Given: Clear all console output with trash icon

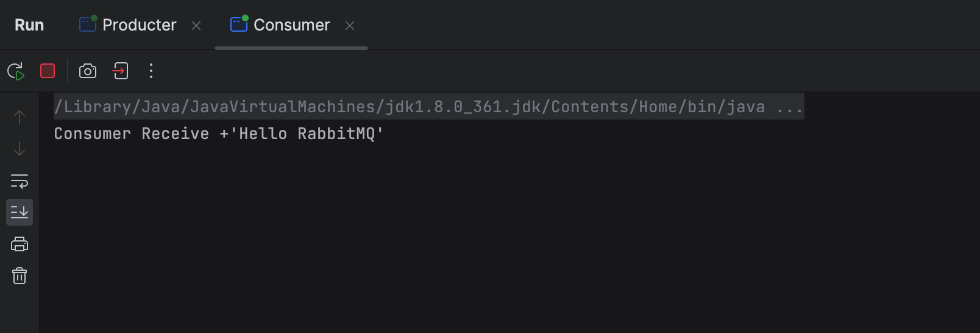Looking at the screenshot, I should coord(20,276).
